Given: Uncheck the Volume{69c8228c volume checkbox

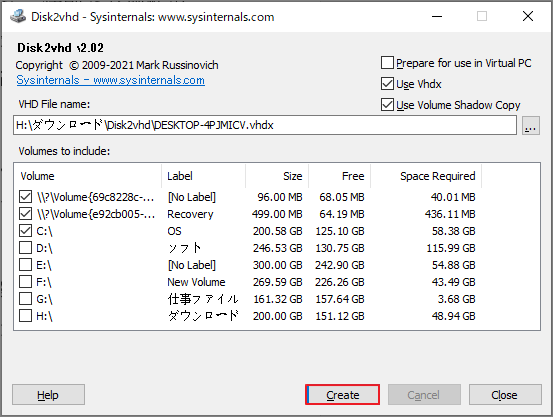Looking at the screenshot, I should point(25,197).
